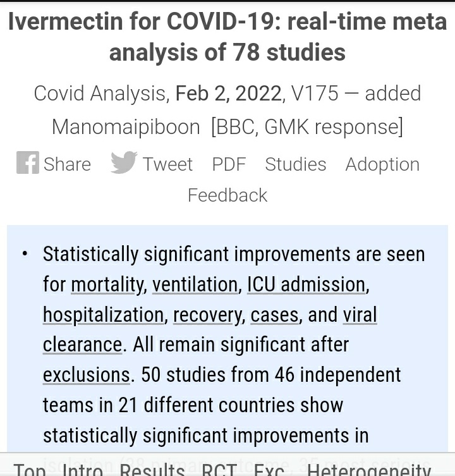
Task: Follow the ventilation link
Action: (195, 284)
